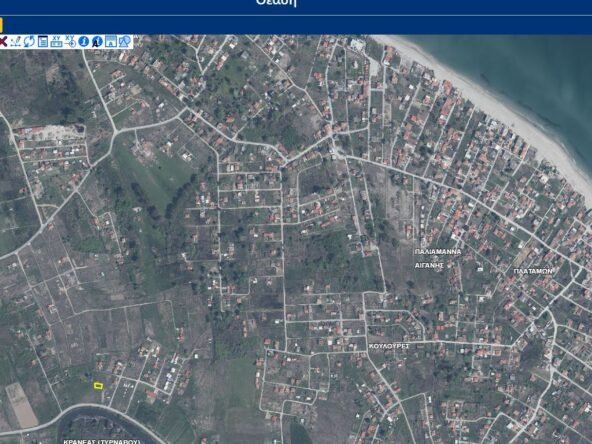Refresh the map with circular arrows icon
Image resolution: width=592 pixels, height=444 pixels.
[x=29, y=41]
